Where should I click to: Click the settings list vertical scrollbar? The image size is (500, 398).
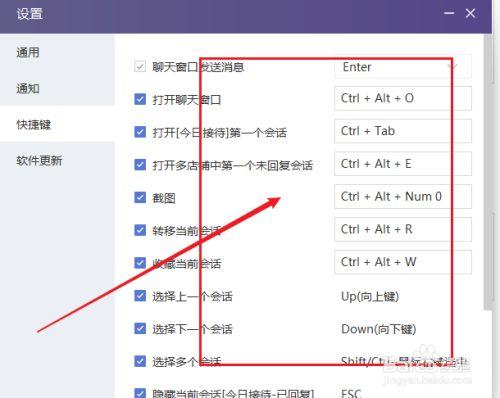coord(488,173)
